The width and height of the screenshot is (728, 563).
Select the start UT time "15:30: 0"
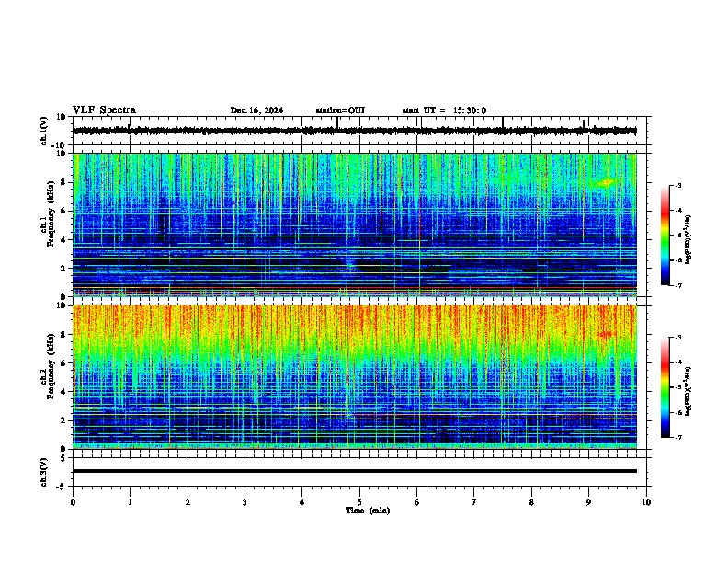pos(470,110)
